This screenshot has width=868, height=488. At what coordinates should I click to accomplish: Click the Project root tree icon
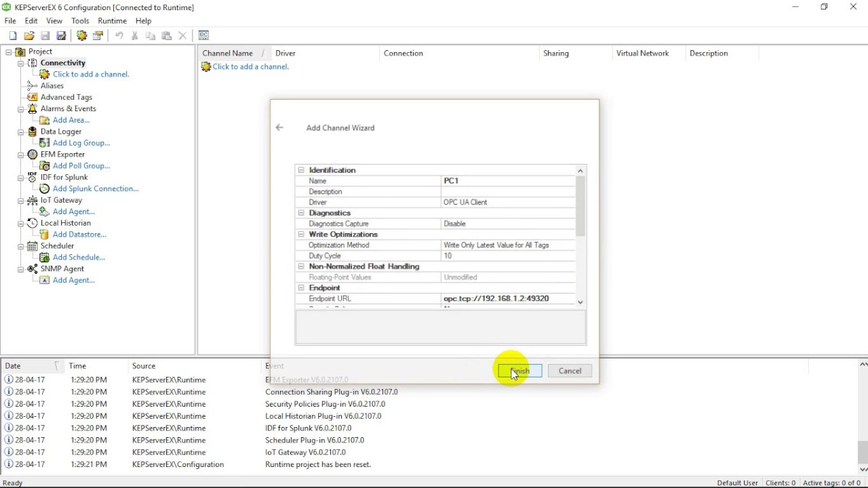(20, 52)
